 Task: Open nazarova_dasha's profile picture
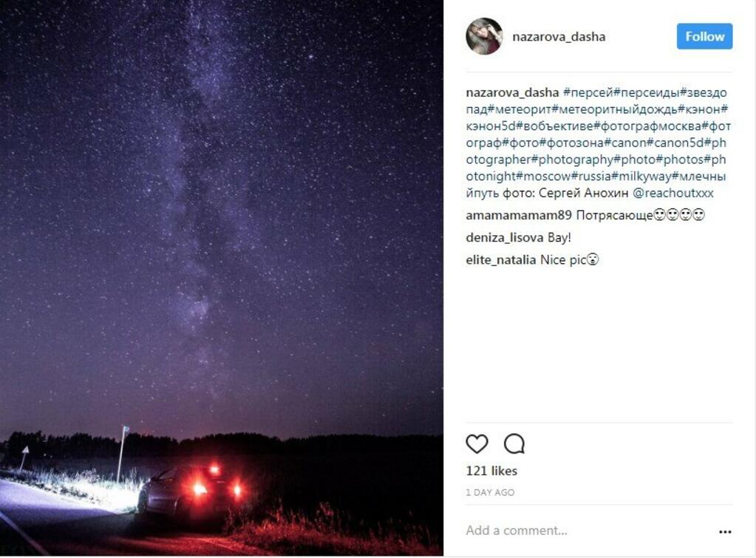(484, 36)
